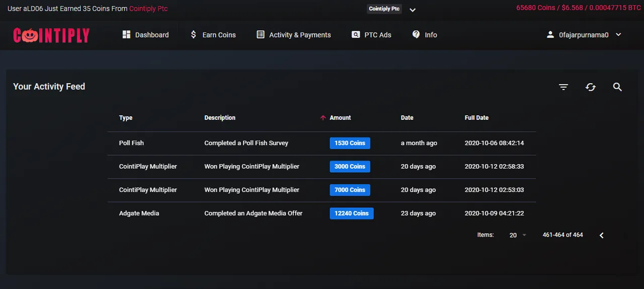The image size is (644, 289).
Task: Refresh the activity feed
Action: tap(591, 87)
